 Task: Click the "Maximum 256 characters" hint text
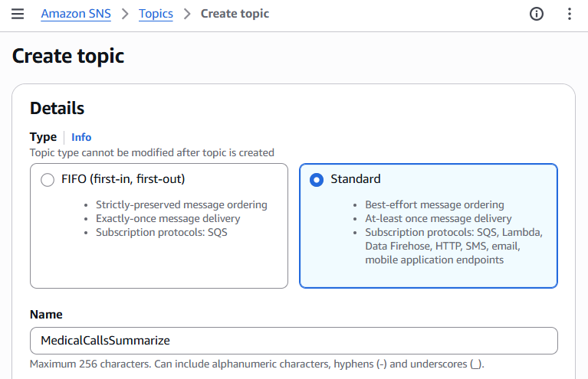[x=257, y=364]
